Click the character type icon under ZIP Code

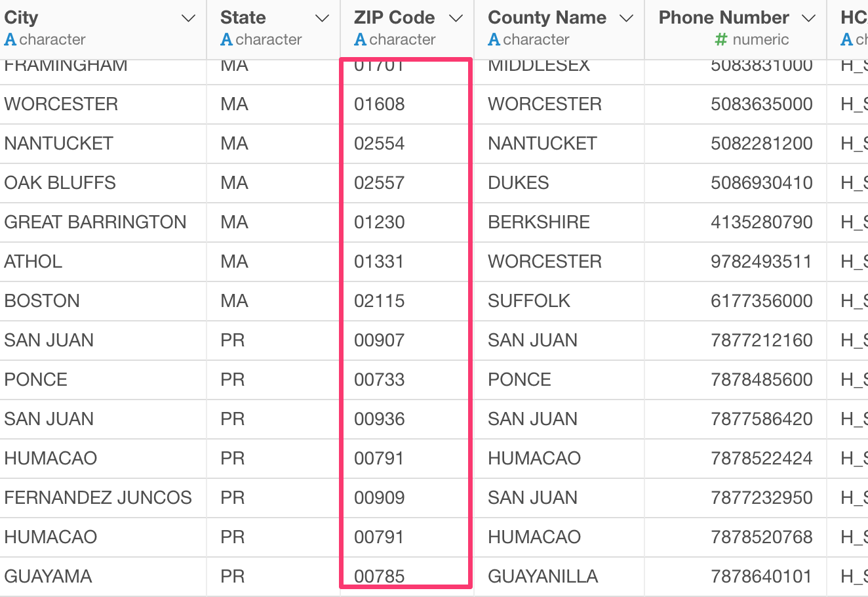point(359,39)
